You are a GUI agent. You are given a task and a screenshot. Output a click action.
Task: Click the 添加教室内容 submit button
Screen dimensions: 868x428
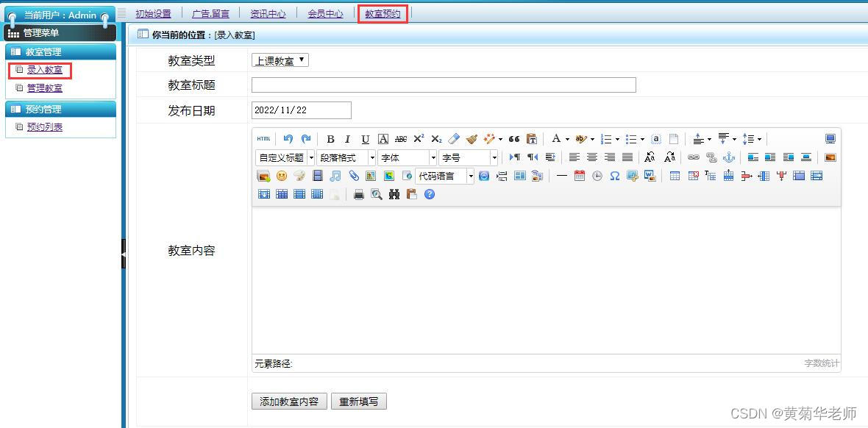click(x=289, y=401)
